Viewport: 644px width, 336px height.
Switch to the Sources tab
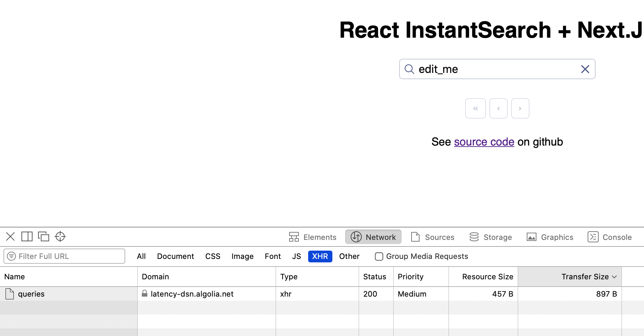[432, 237]
